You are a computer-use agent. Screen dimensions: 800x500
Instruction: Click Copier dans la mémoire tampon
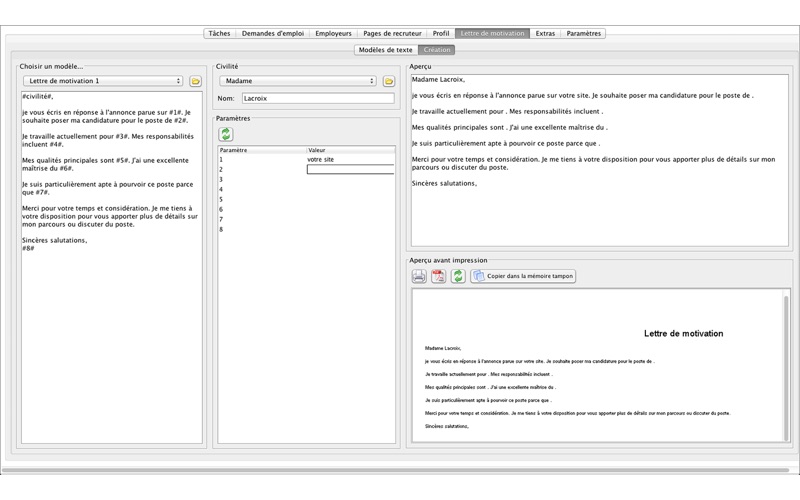pyautogui.click(x=523, y=276)
